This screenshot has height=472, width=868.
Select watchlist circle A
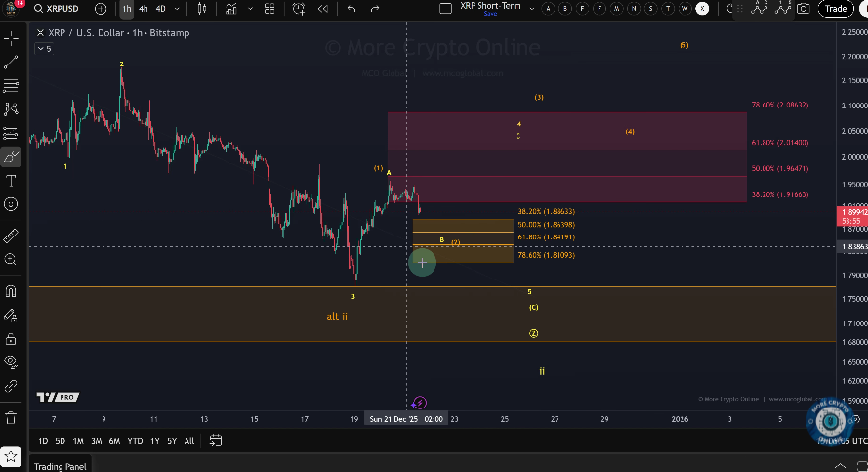(x=548, y=9)
